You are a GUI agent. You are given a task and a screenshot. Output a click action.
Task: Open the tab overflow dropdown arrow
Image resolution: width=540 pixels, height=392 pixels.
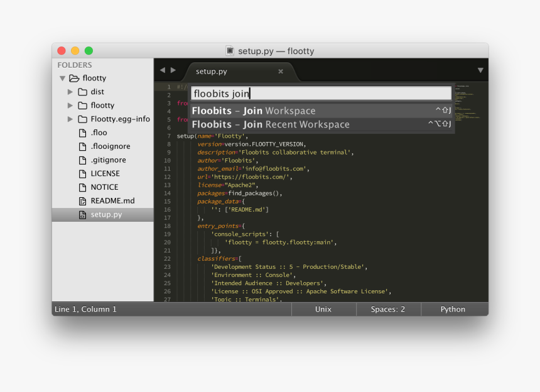pos(480,70)
